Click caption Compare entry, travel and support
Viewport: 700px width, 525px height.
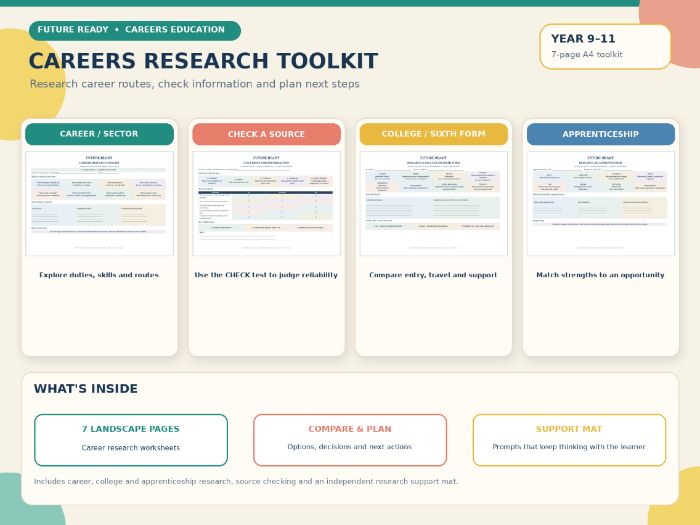[433, 275]
